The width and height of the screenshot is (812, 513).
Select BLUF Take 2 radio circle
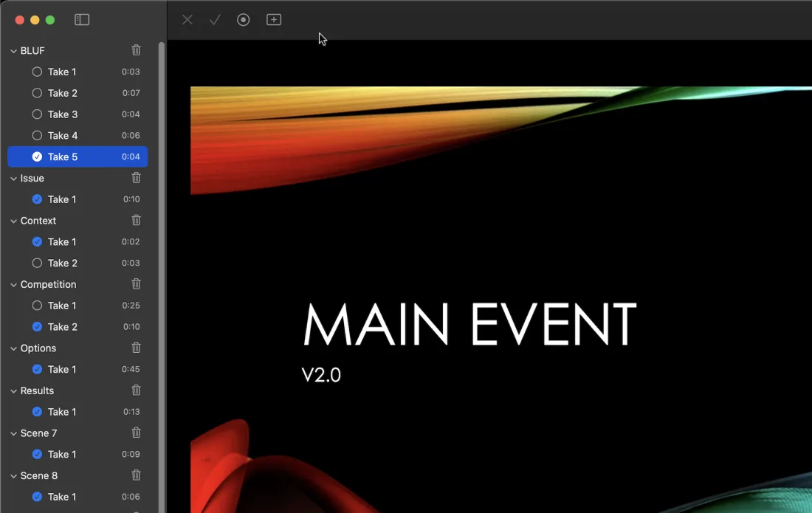tap(38, 93)
